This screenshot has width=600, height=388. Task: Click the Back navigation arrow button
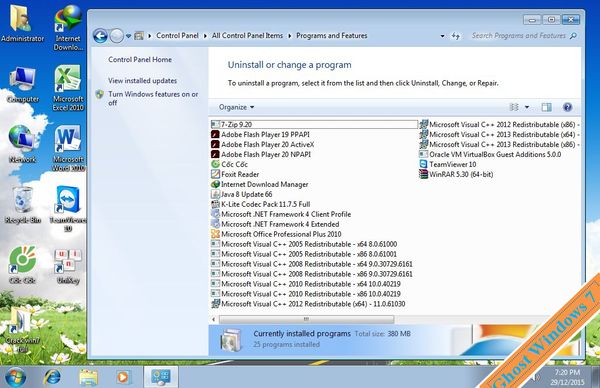(x=100, y=36)
